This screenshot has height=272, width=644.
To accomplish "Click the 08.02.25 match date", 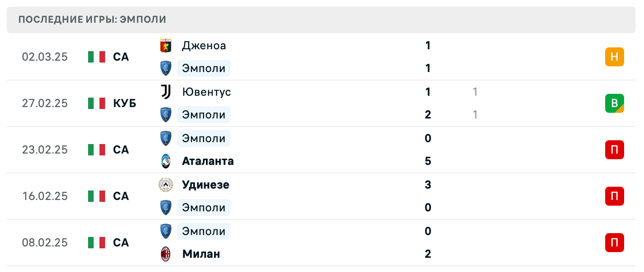I will (45, 243).
